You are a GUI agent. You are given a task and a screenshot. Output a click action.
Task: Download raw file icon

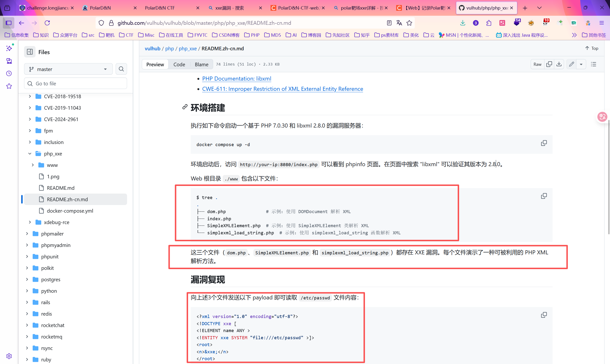559,64
